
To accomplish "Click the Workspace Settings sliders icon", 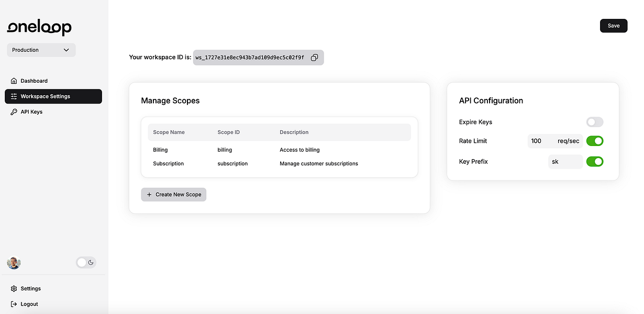I will pos(14,96).
